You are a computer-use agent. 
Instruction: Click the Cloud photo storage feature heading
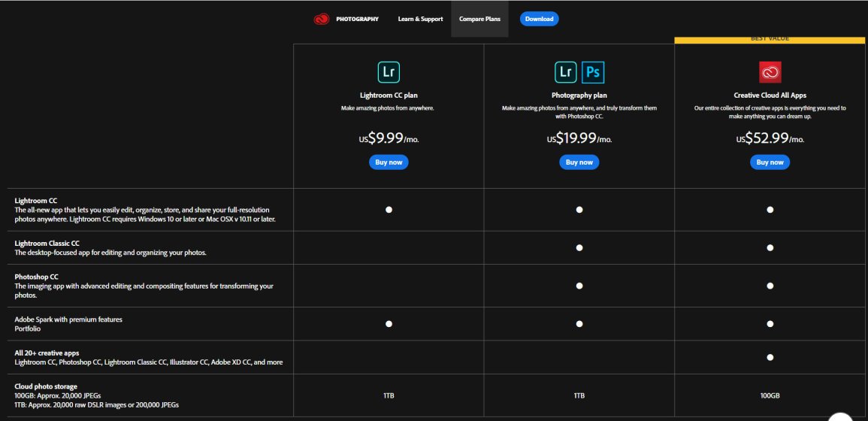click(x=46, y=386)
